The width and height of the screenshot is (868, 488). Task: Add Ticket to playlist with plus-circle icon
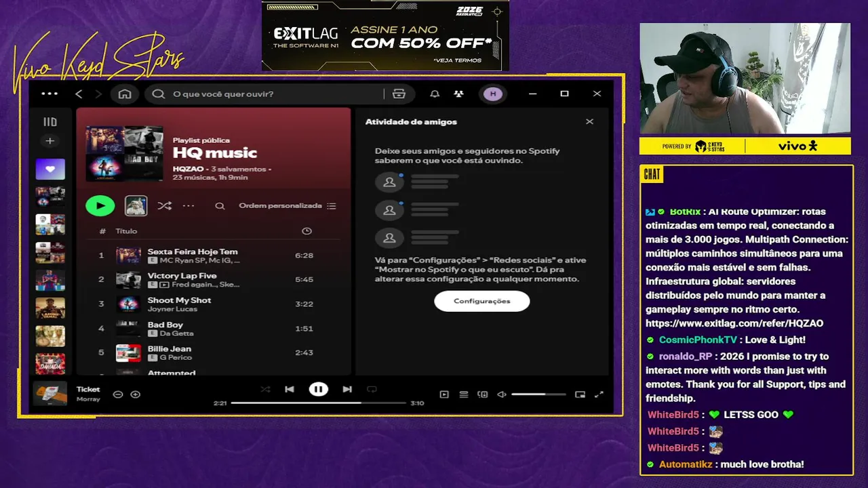(136, 394)
